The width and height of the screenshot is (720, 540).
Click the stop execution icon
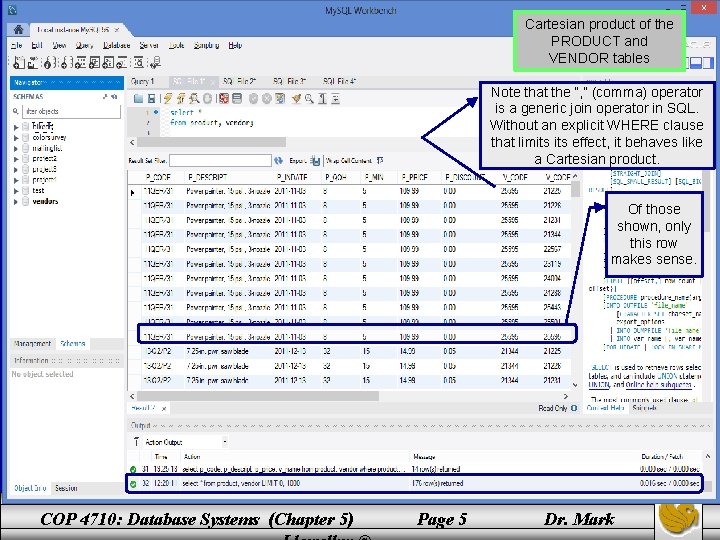tap(208, 98)
